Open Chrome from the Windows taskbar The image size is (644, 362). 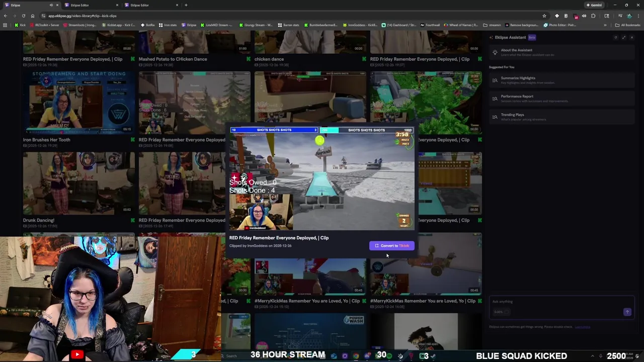[356, 356]
